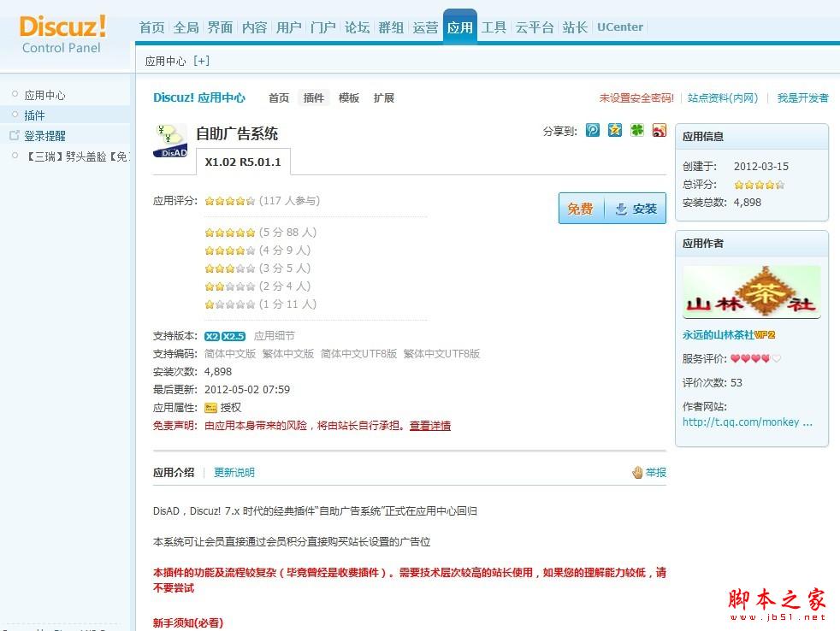
Task: Switch to 更新说明 tab
Action: tap(234, 473)
